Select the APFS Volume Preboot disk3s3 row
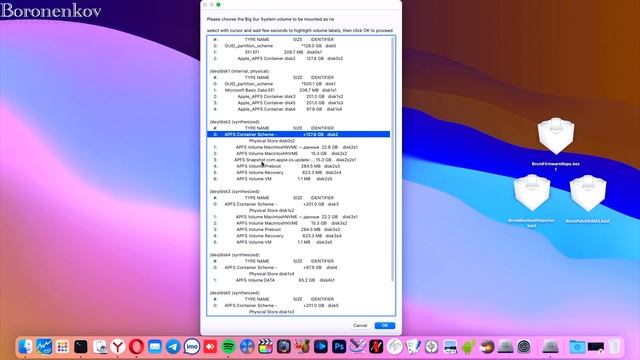640x360 pixels. point(298,229)
